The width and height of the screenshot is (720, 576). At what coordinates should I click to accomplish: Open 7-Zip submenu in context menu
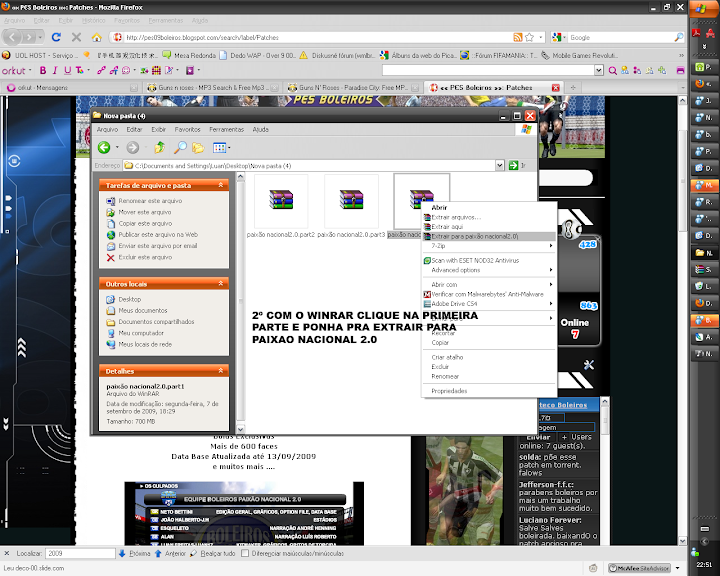coord(489,246)
